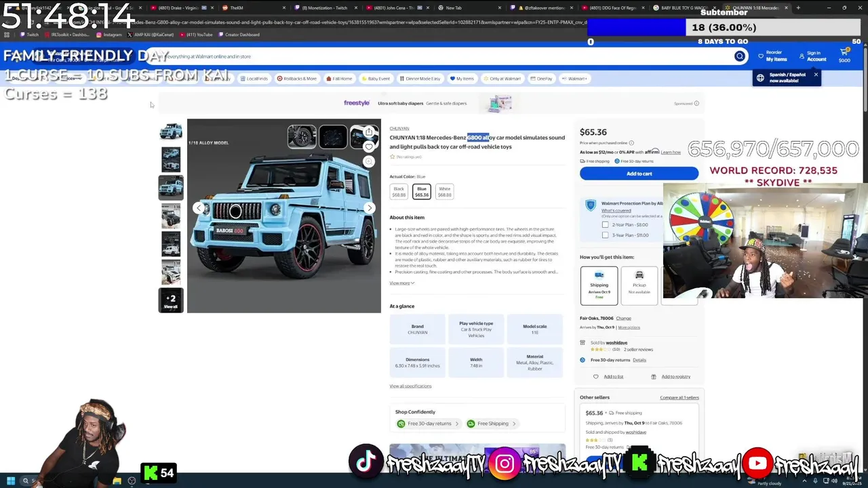Open Walmart+ nav item
Image resolution: width=868 pixels, height=488 pixels.
pos(574,79)
